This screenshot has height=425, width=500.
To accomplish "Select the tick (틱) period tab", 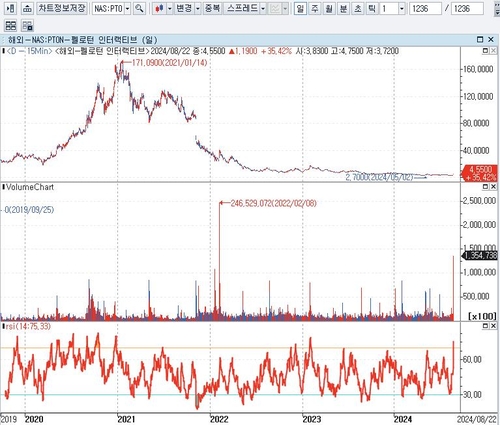I will [372, 8].
